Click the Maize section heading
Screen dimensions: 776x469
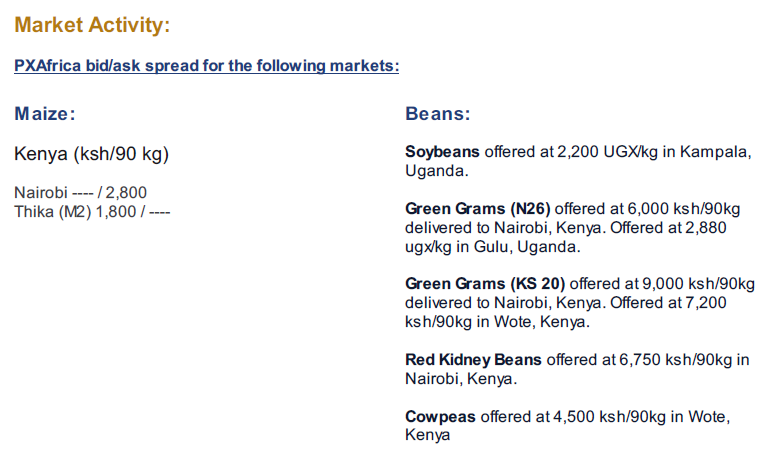point(45,114)
